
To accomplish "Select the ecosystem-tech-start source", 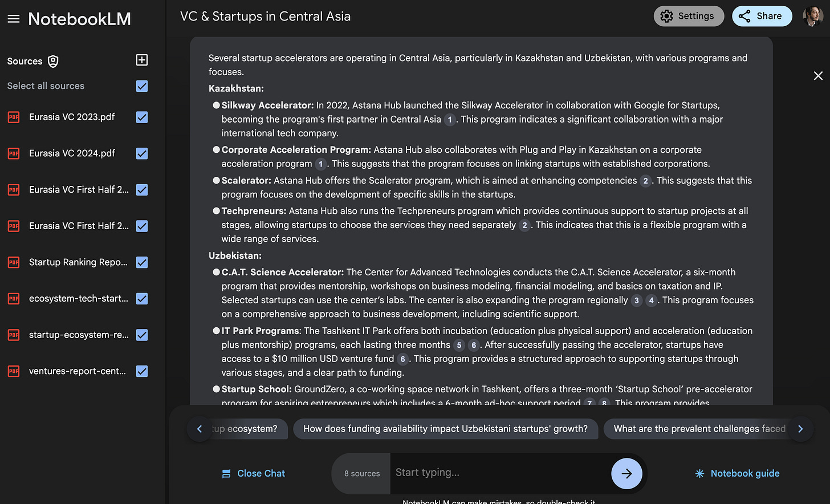I will (79, 298).
